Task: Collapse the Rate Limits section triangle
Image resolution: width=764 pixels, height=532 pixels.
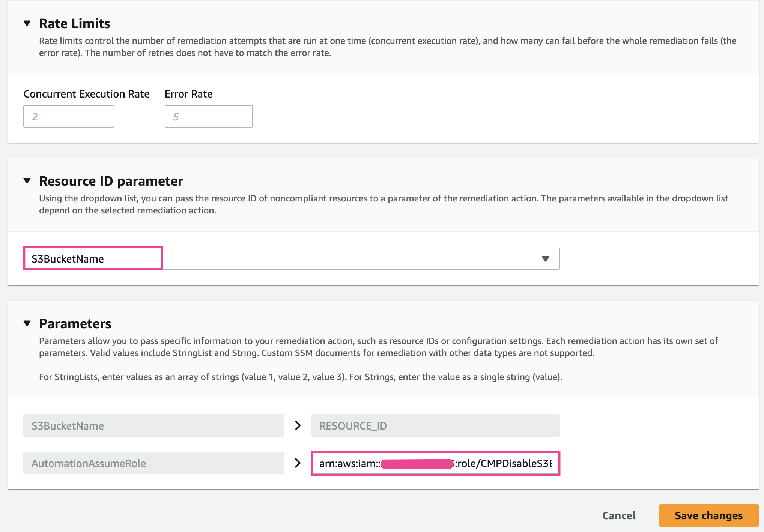Action: (27, 23)
